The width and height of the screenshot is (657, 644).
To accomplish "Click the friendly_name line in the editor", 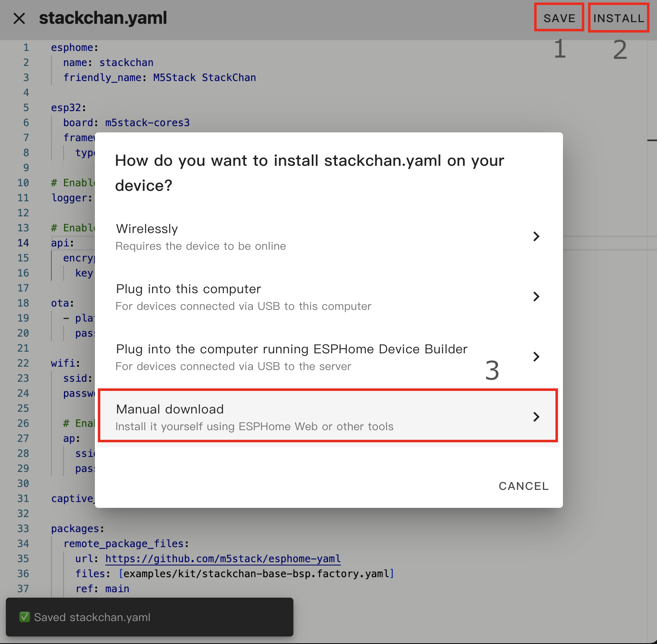I will point(159,78).
